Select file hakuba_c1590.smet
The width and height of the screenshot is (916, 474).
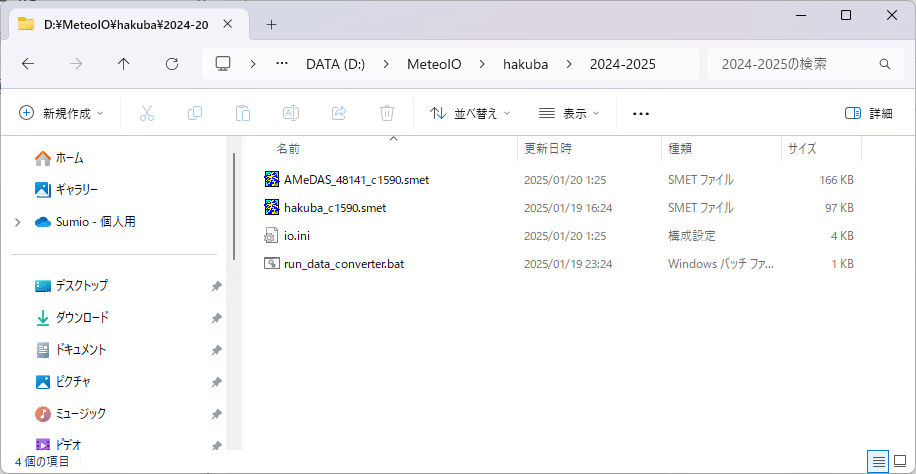tap(335, 207)
